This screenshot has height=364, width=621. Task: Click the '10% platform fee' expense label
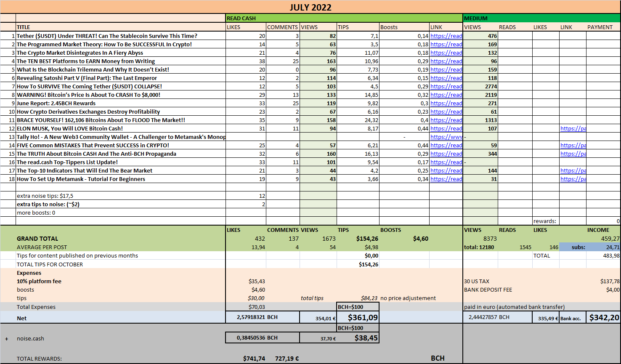click(x=39, y=281)
